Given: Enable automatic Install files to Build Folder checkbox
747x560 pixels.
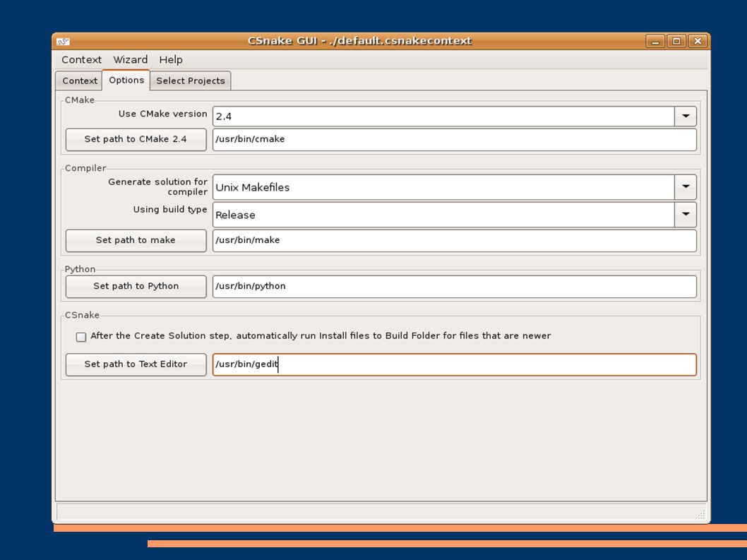Looking at the screenshot, I should 81,337.
